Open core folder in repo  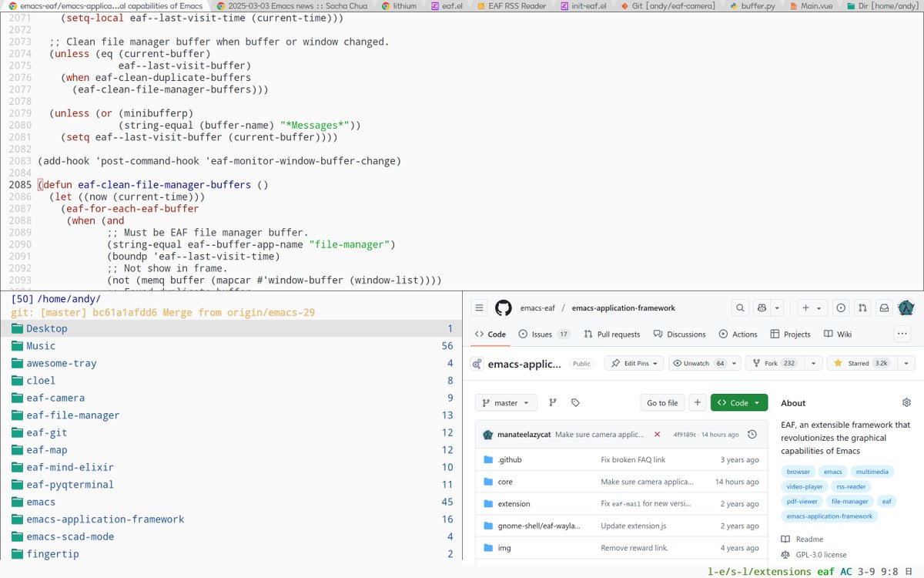[505, 482]
